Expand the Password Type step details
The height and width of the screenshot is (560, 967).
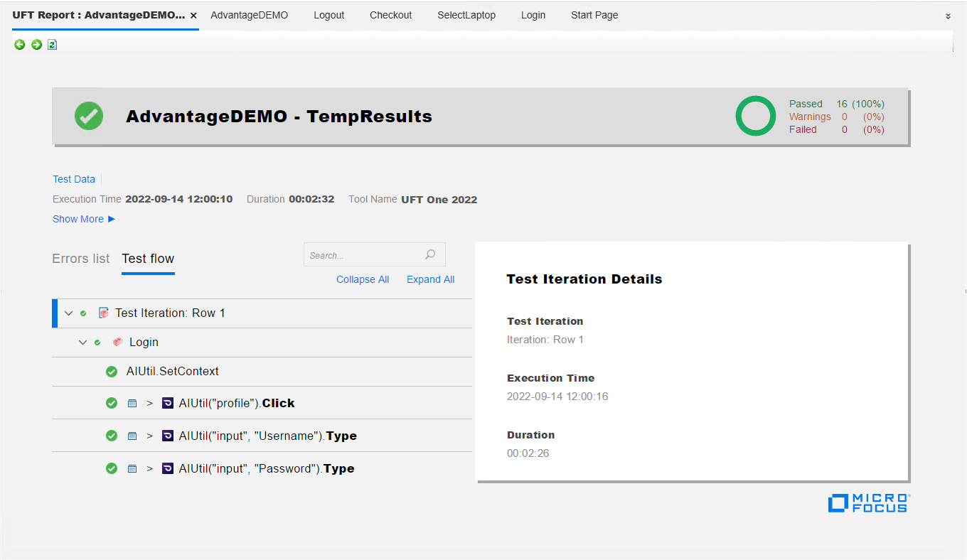pyautogui.click(x=150, y=469)
